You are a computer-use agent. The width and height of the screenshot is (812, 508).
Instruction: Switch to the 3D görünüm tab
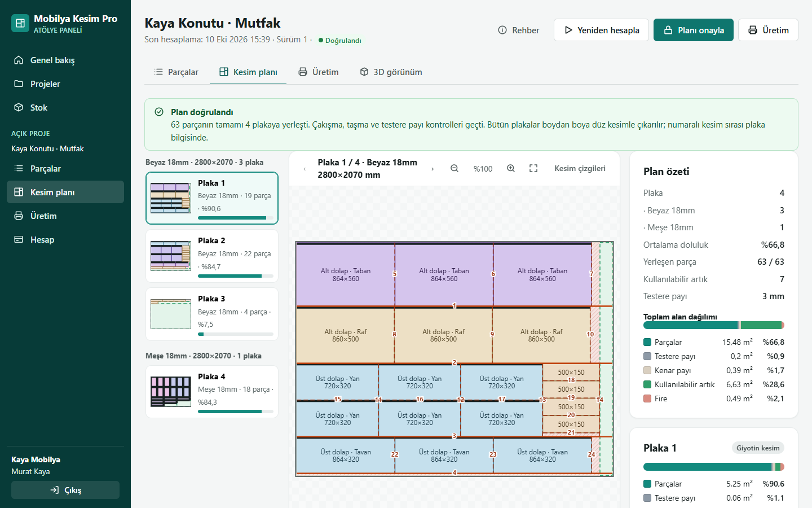tap(391, 72)
